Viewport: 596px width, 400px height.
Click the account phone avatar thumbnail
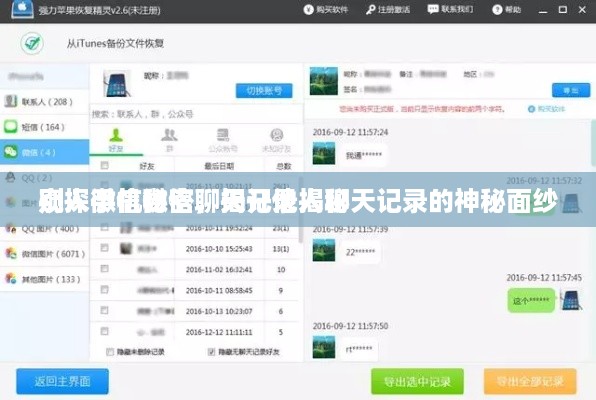pyautogui.click(x=117, y=83)
